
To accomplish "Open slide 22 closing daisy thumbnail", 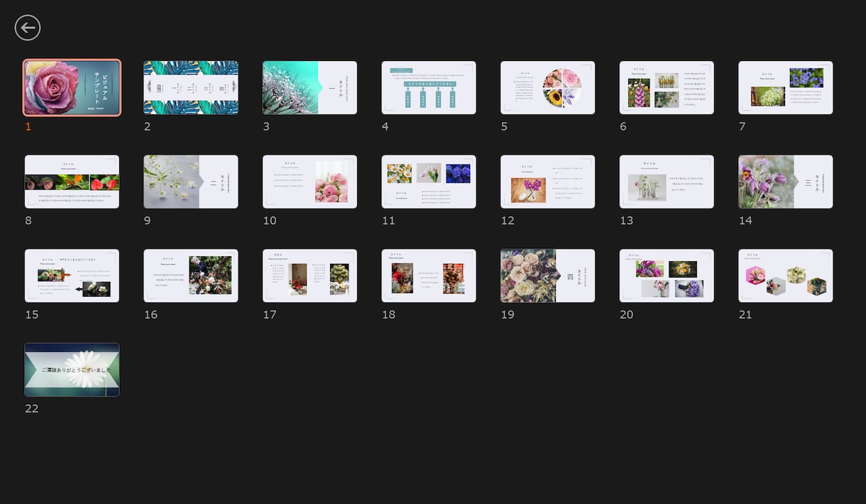I will click(72, 370).
